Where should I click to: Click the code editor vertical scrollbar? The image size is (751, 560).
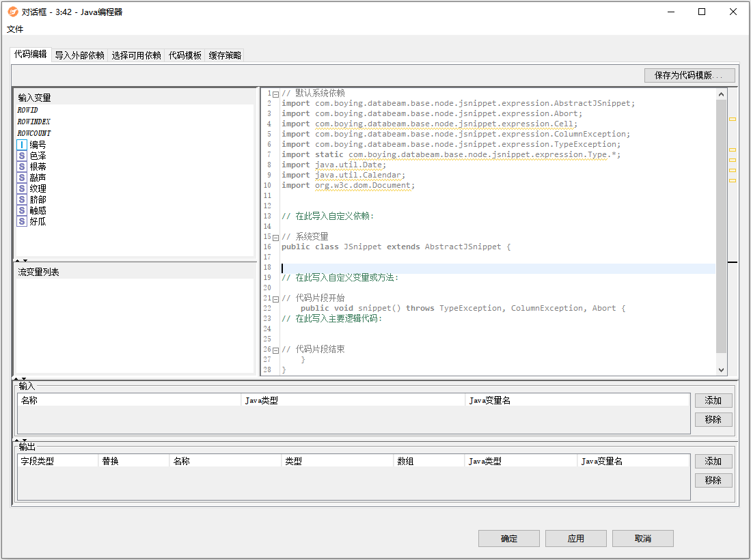click(x=721, y=225)
